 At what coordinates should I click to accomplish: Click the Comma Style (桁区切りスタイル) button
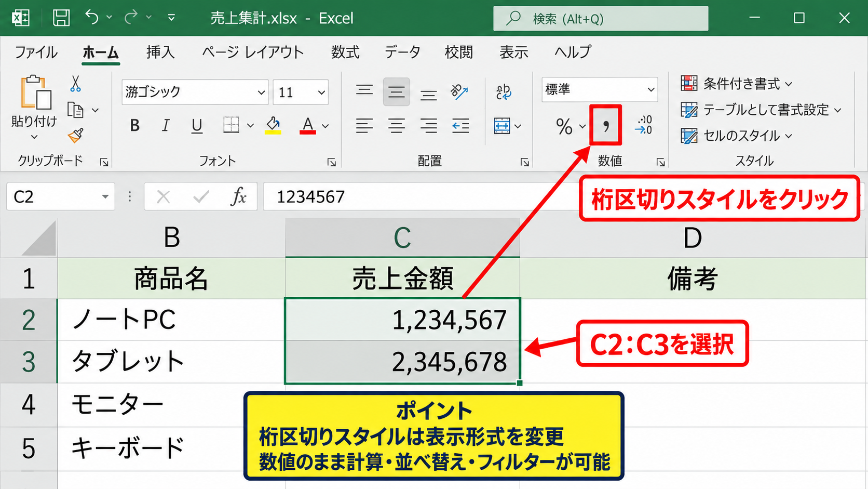click(605, 125)
